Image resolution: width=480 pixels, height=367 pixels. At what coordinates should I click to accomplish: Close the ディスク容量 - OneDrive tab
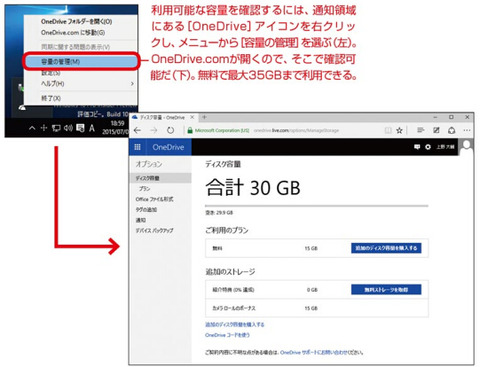point(192,117)
